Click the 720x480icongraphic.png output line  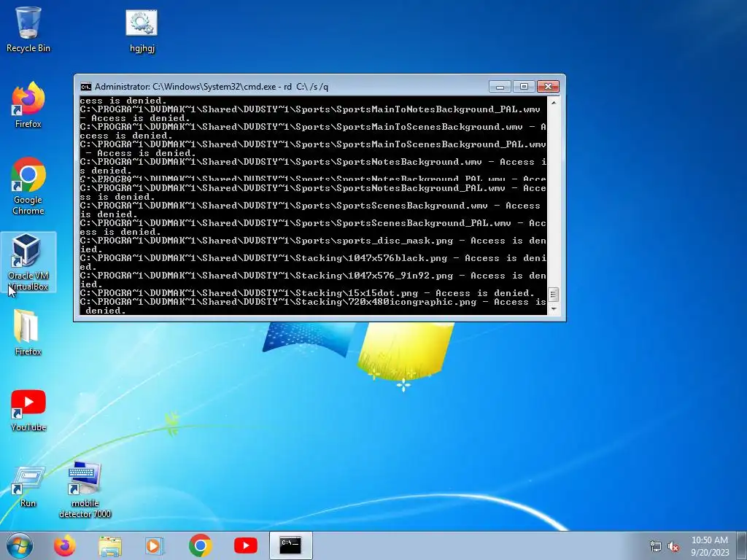pos(313,306)
